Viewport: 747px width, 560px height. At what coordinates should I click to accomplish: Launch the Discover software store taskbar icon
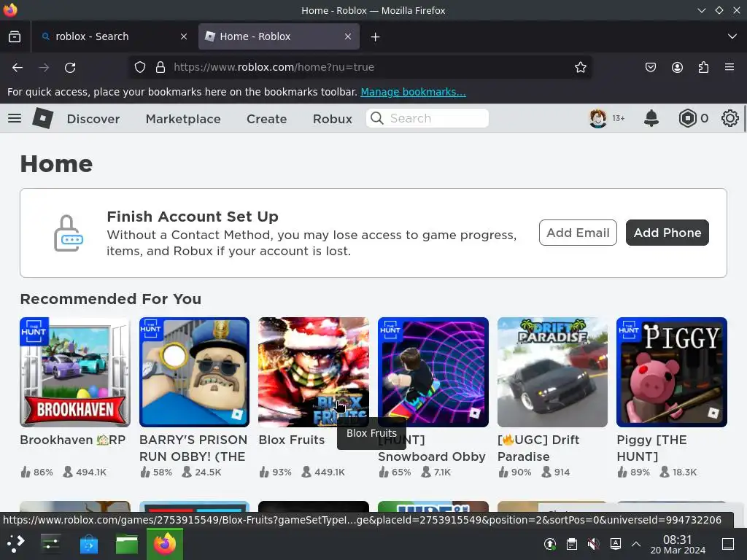click(88, 543)
